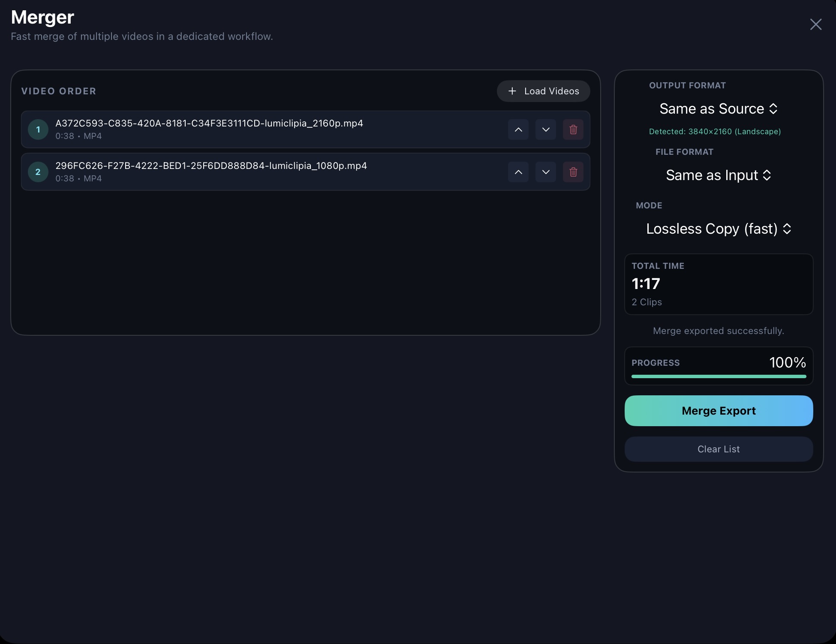Image resolution: width=836 pixels, height=644 pixels.
Task: Move the 1080p clip up using up arrow
Action: (x=518, y=172)
